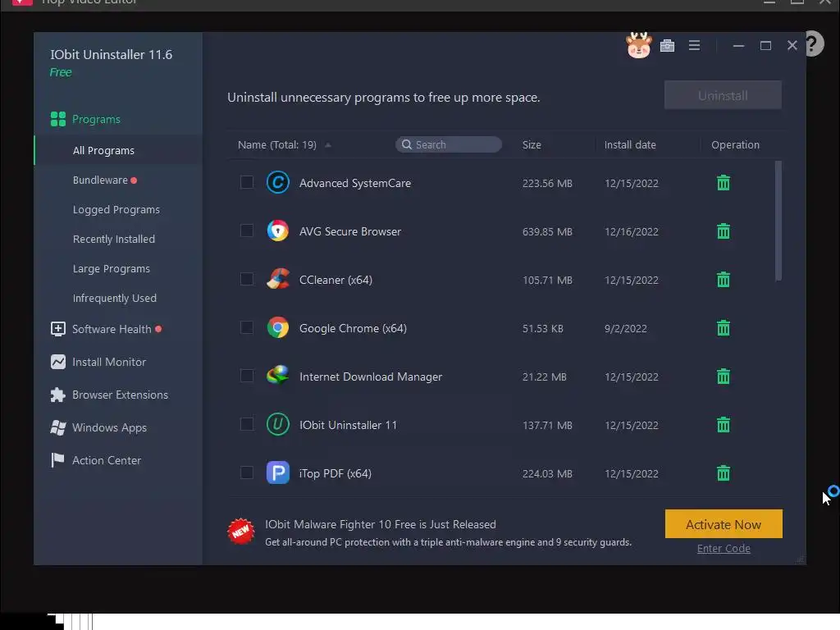840x630 pixels.
Task: Click the Action Center flag icon
Action: [57, 460]
